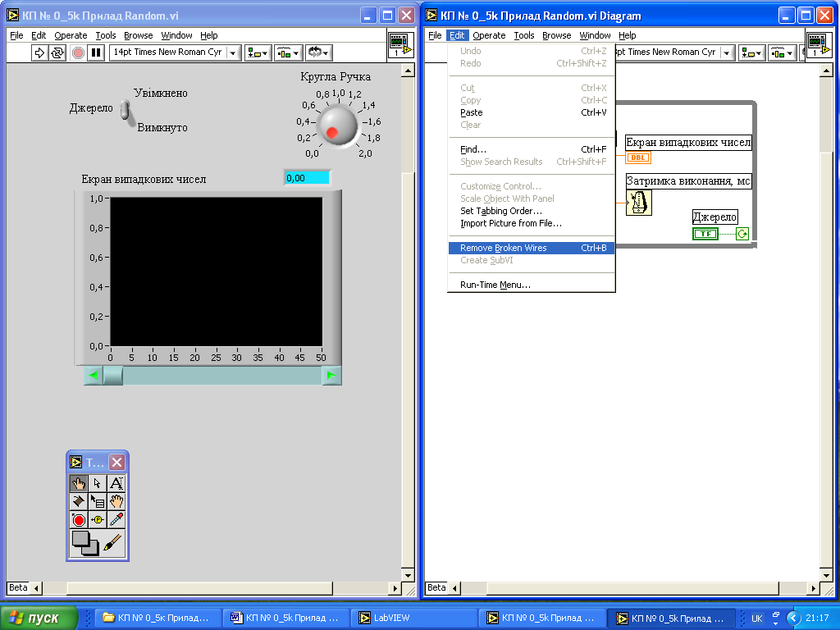840x630 pixels.
Task: Click foreground/background color squares in palette
Action: [x=85, y=543]
